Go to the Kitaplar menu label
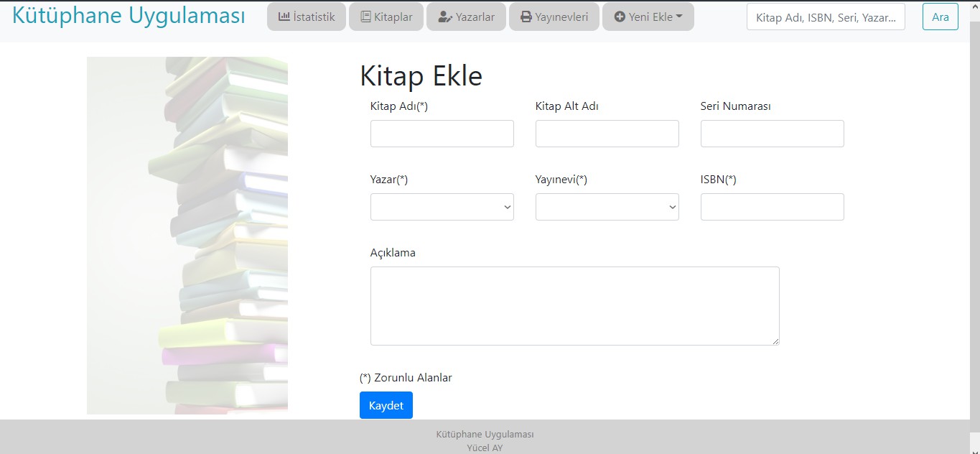The width and height of the screenshot is (980, 454). click(x=393, y=17)
